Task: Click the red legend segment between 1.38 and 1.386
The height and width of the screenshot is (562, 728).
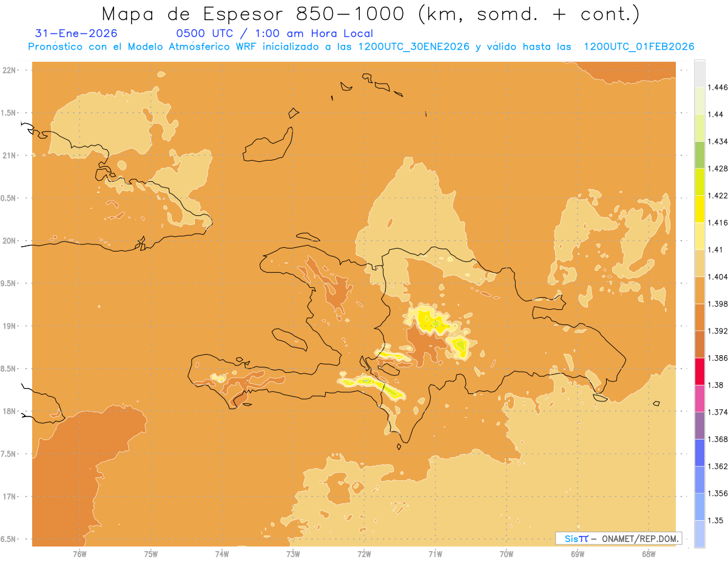Action: [x=699, y=371]
